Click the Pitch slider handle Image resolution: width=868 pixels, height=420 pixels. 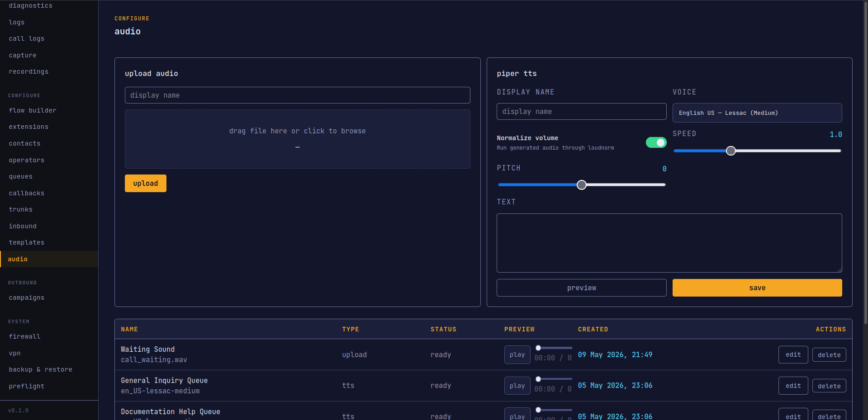(582, 185)
